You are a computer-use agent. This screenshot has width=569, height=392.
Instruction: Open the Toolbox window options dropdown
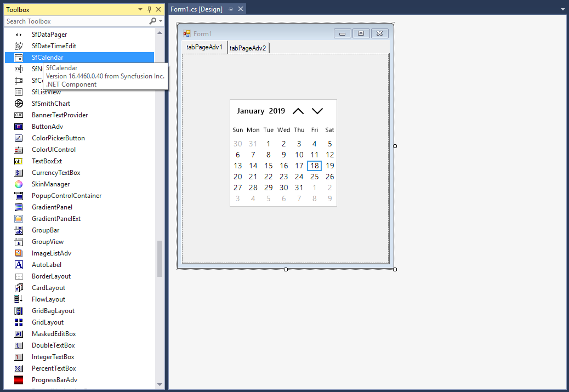coord(139,9)
